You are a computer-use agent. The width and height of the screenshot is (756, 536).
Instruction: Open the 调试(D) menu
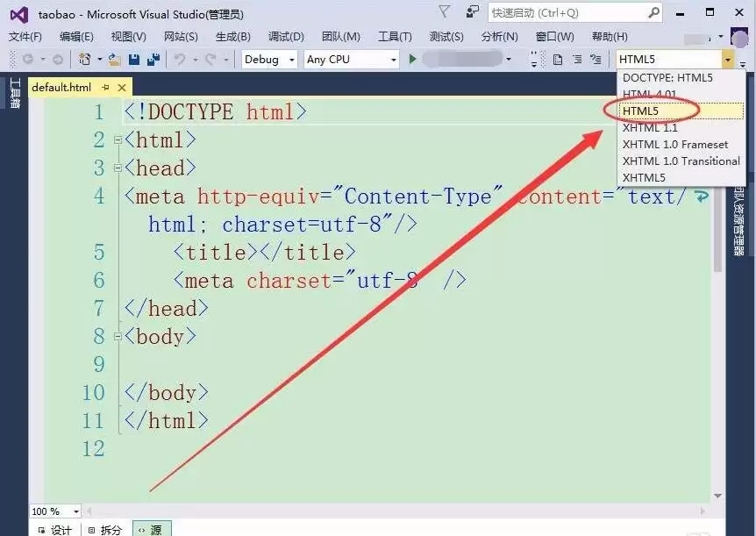click(x=284, y=37)
